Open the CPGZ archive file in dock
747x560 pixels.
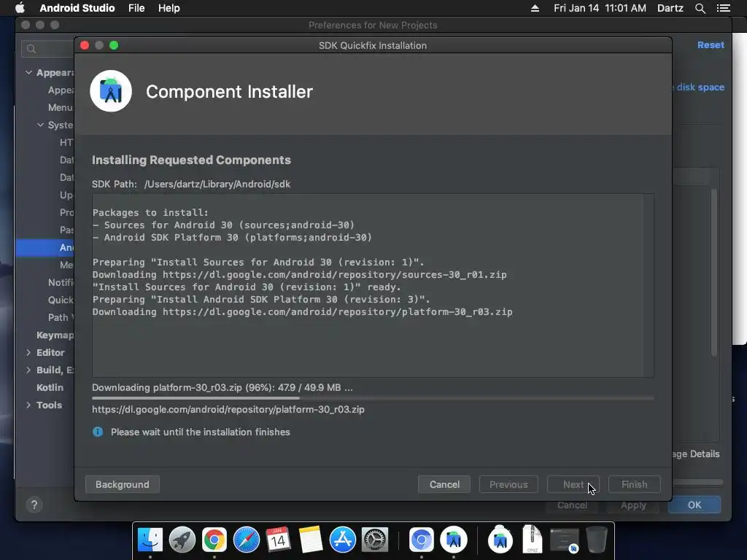pyautogui.click(x=532, y=540)
